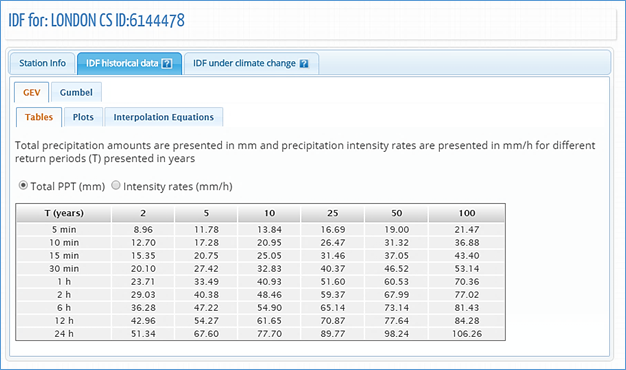Image resolution: width=626 pixels, height=370 pixels.
Task: Click the 25-year column header
Action: click(x=333, y=213)
